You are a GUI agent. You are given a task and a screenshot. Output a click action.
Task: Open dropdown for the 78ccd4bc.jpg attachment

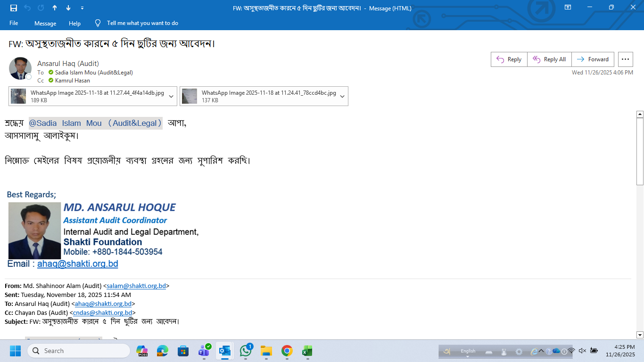[342, 96]
